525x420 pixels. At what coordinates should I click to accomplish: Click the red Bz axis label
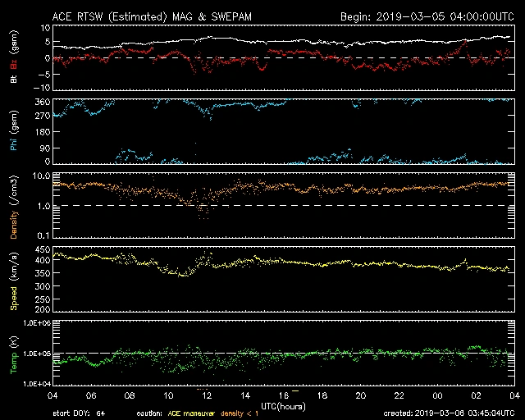(13, 62)
